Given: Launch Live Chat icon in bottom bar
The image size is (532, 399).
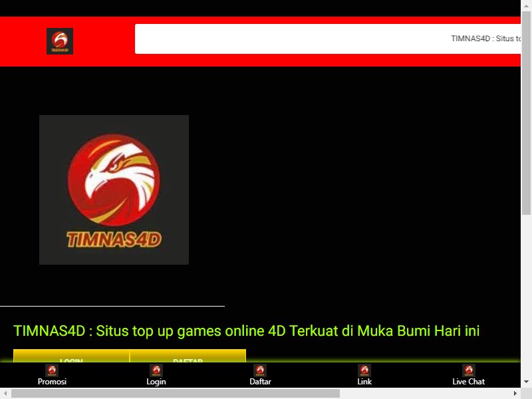Looking at the screenshot, I should point(469,370).
